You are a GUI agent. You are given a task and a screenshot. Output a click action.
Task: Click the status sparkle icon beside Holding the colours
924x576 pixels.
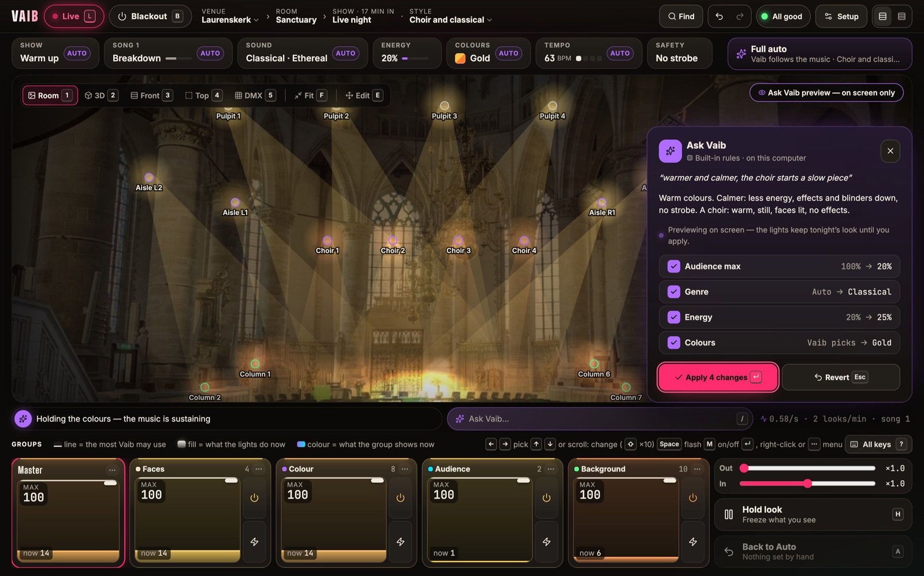(x=23, y=419)
